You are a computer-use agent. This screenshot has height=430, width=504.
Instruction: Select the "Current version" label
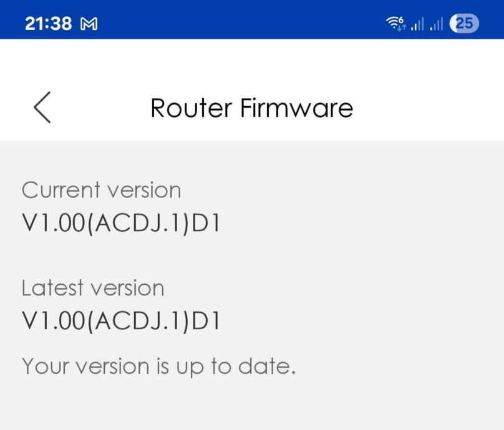point(101,190)
